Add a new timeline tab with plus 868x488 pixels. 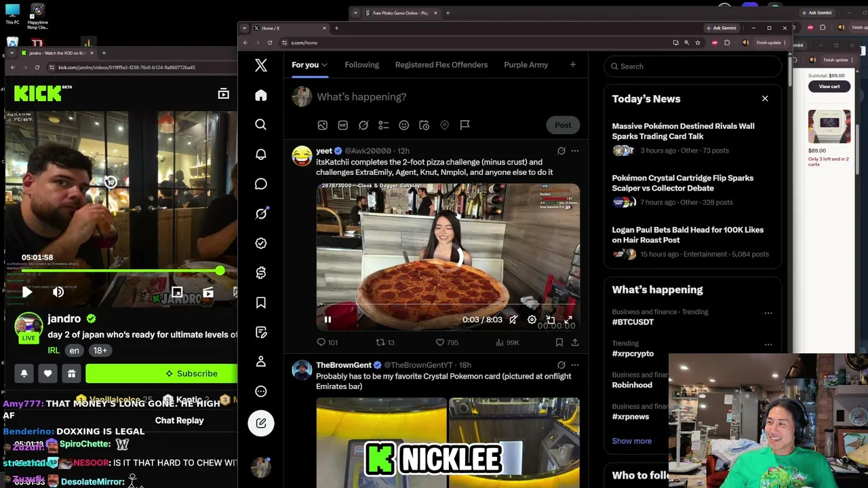coord(573,65)
